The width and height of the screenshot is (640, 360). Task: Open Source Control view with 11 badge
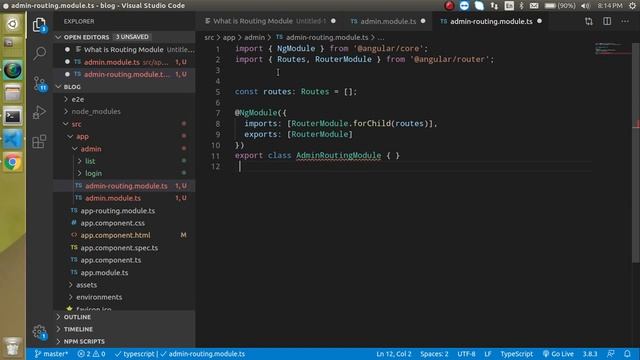point(40,83)
